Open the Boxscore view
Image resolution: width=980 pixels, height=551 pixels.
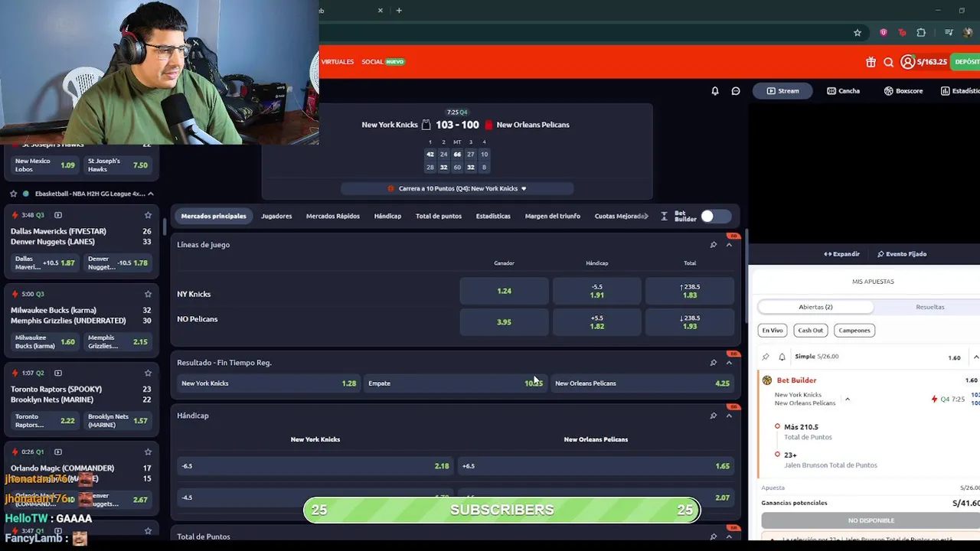pyautogui.click(x=903, y=91)
